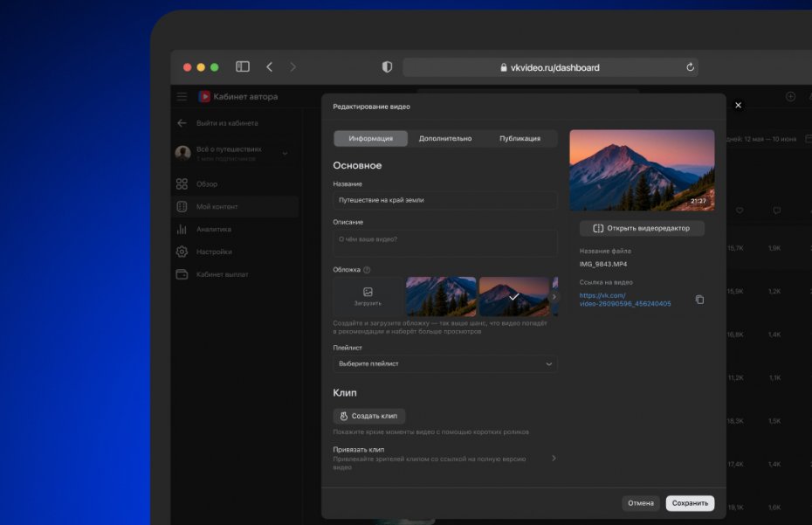The image size is (812, 525).
Task: Click the back arrow Выйти из кабинета
Action: (182, 123)
